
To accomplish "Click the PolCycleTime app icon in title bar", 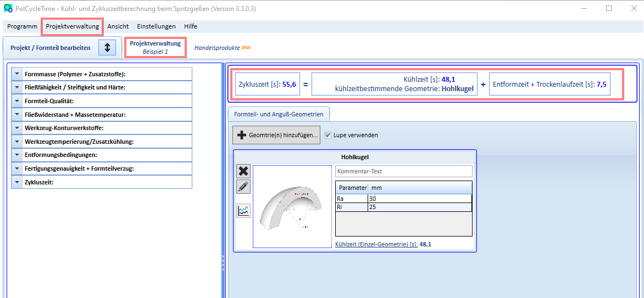I will pos(8,8).
